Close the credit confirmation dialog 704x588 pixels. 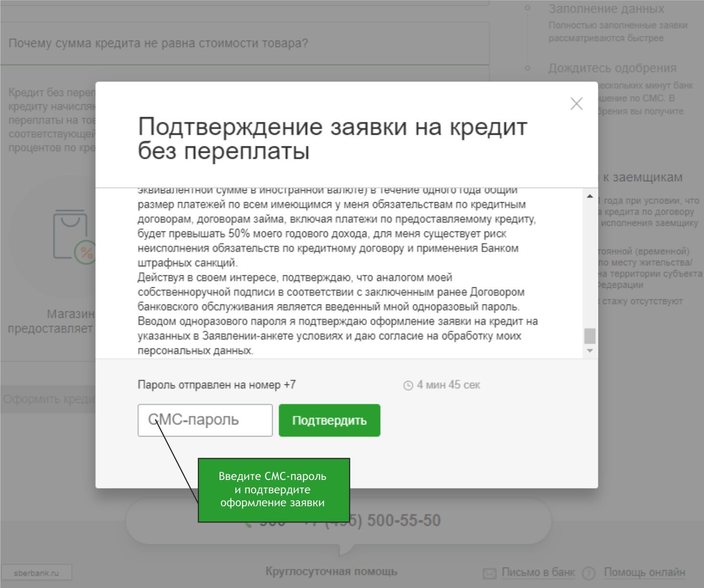pos(576,104)
